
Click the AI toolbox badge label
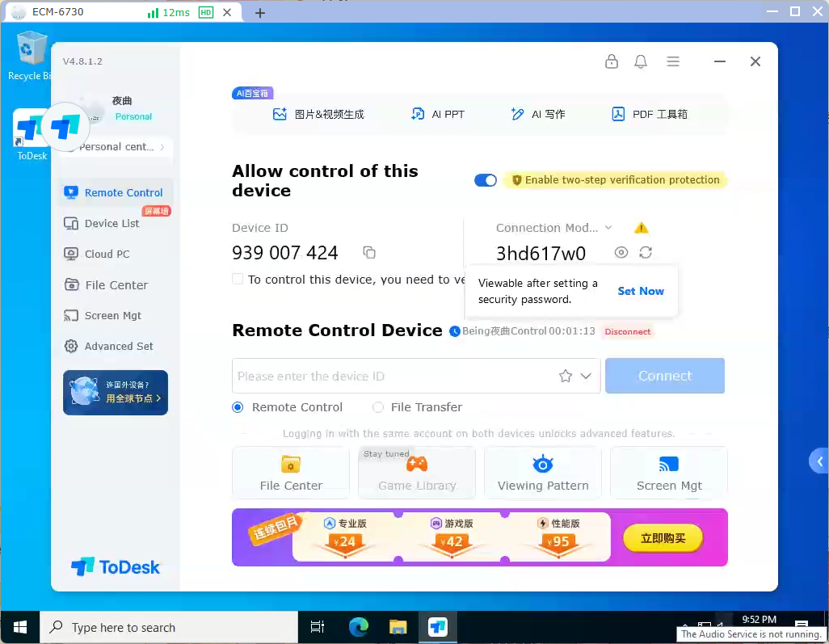[x=252, y=94]
